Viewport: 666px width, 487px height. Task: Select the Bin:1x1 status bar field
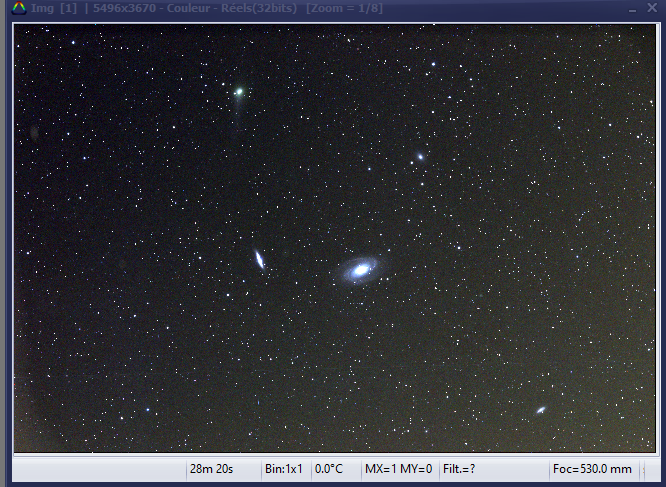[284, 469]
